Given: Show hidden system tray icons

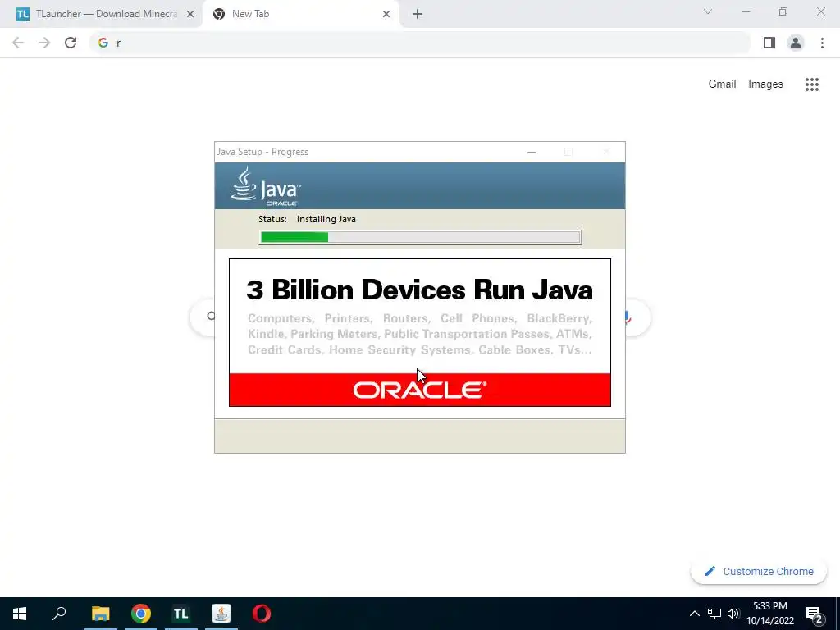Looking at the screenshot, I should pyautogui.click(x=694, y=614).
